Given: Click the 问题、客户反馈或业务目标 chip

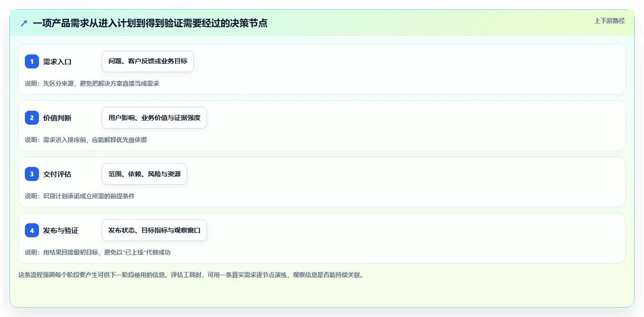Looking at the screenshot, I should (148, 61).
